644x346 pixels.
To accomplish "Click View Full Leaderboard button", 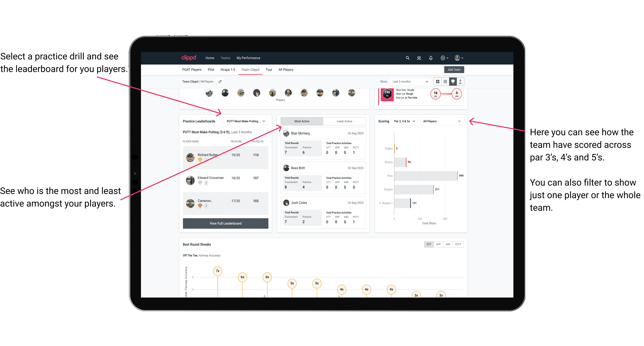I will point(226,224).
